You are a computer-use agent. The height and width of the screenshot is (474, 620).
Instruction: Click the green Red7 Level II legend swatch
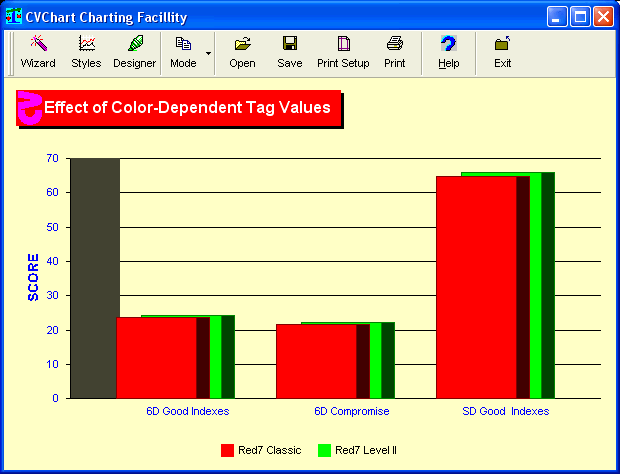click(x=324, y=450)
